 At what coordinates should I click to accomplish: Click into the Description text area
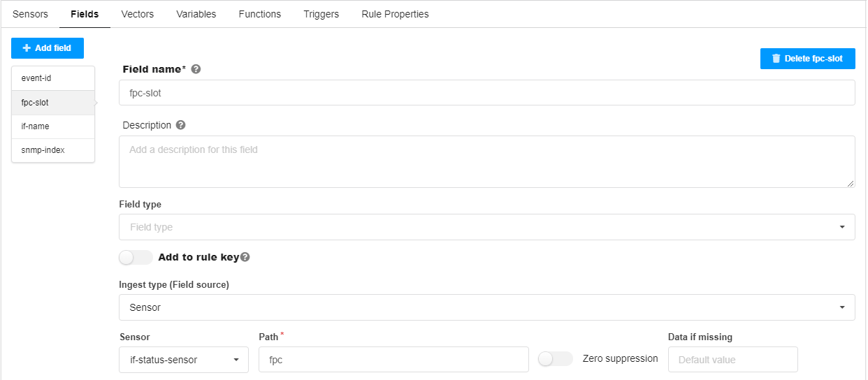(486, 161)
